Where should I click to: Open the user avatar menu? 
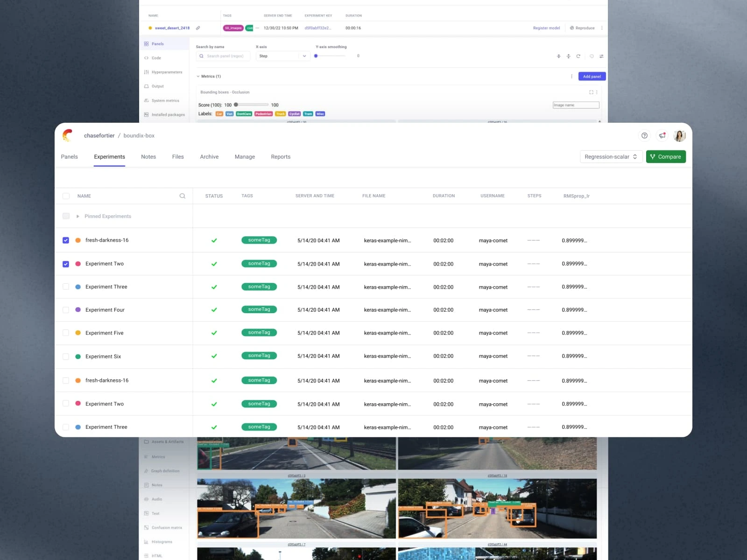click(x=679, y=136)
